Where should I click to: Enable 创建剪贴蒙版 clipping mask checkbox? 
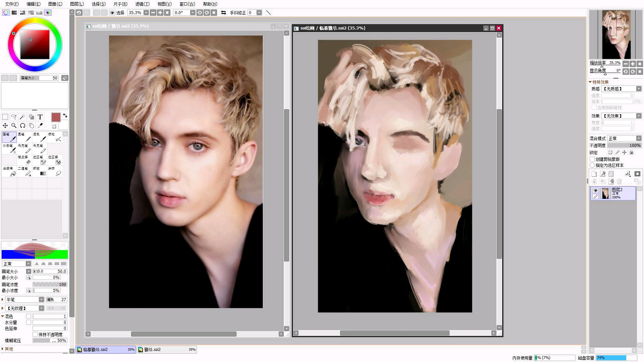tap(592, 159)
